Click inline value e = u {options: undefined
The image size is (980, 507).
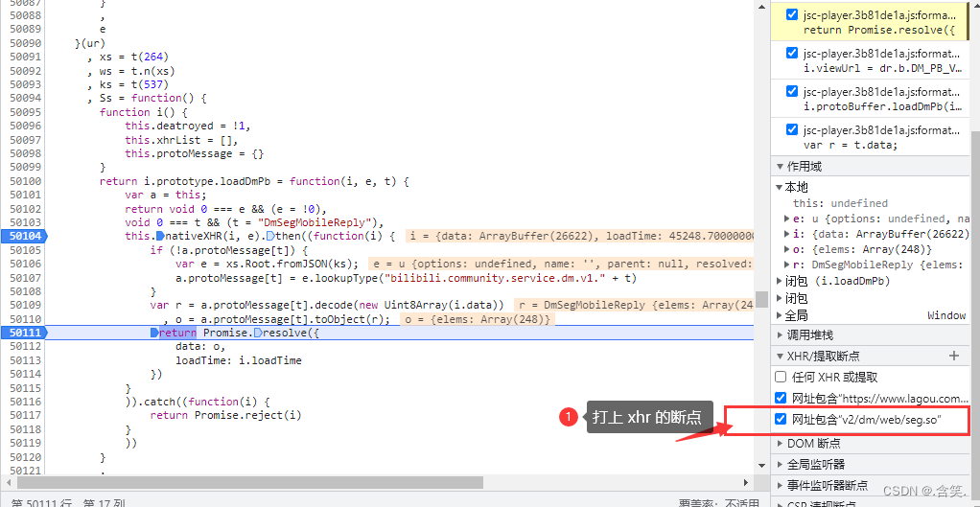tap(561, 264)
